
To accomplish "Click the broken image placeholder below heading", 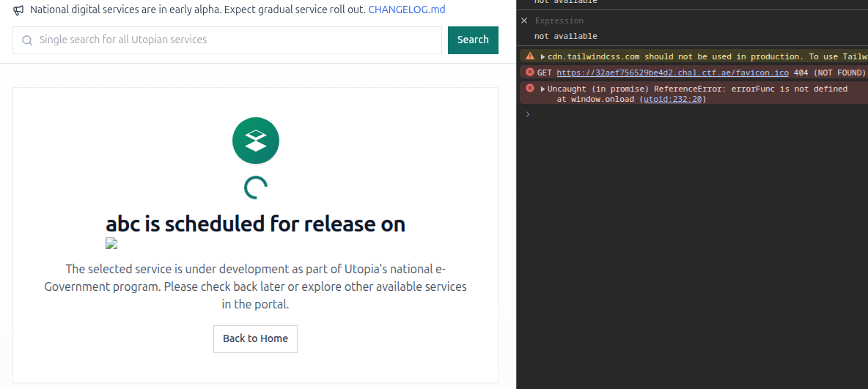I will (x=111, y=243).
